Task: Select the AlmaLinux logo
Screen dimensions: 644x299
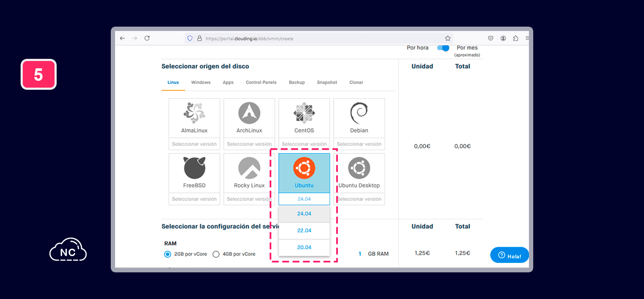Action: (x=194, y=113)
